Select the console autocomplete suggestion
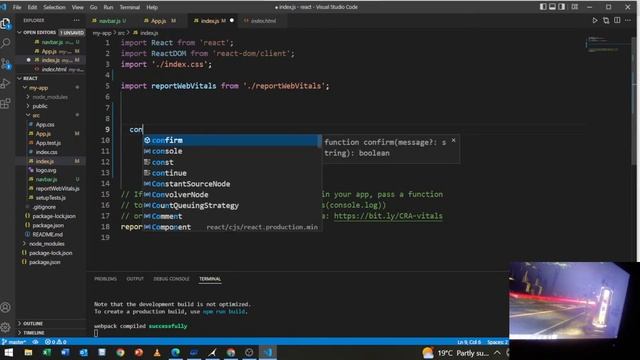The image size is (640, 360). click(x=231, y=151)
